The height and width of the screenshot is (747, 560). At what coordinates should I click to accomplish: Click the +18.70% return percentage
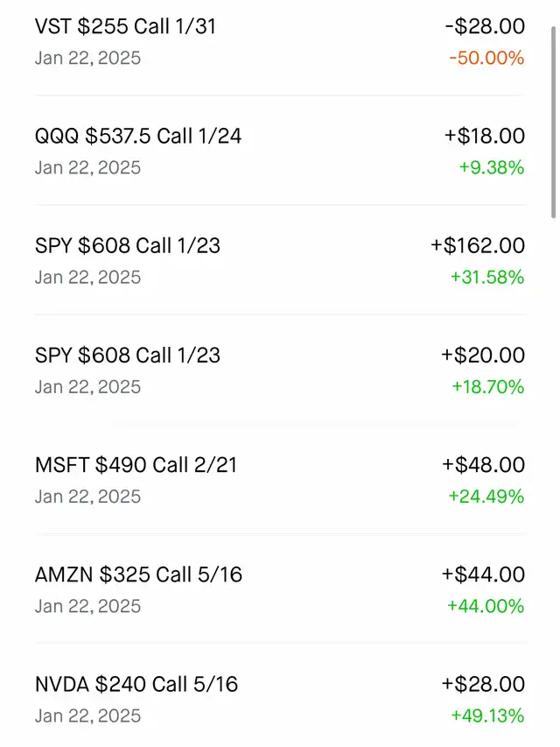(x=487, y=387)
